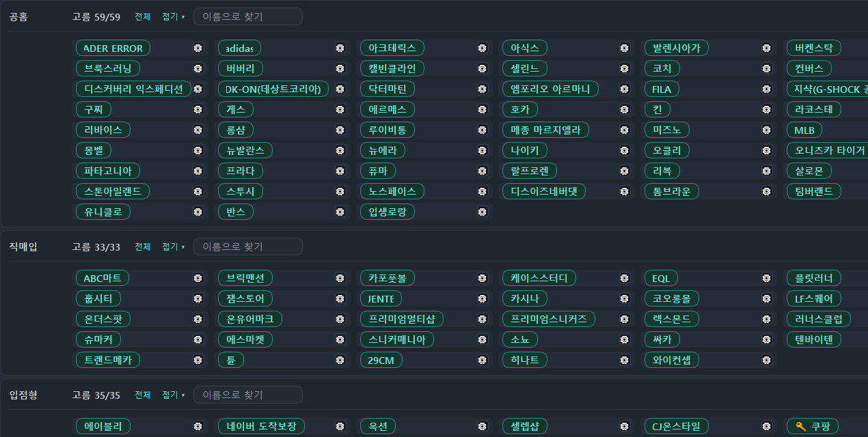Click the gear icon next to ABC마트
The image size is (868, 437).
pos(198,278)
